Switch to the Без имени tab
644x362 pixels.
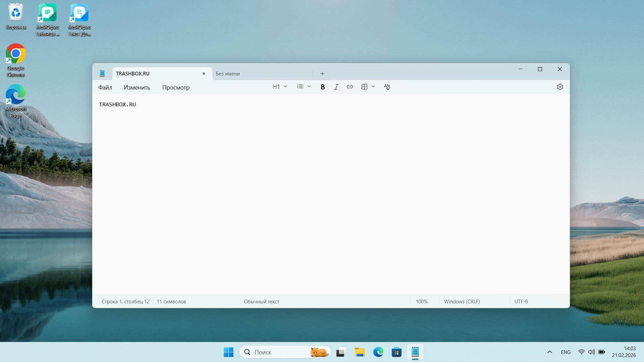(x=262, y=74)
